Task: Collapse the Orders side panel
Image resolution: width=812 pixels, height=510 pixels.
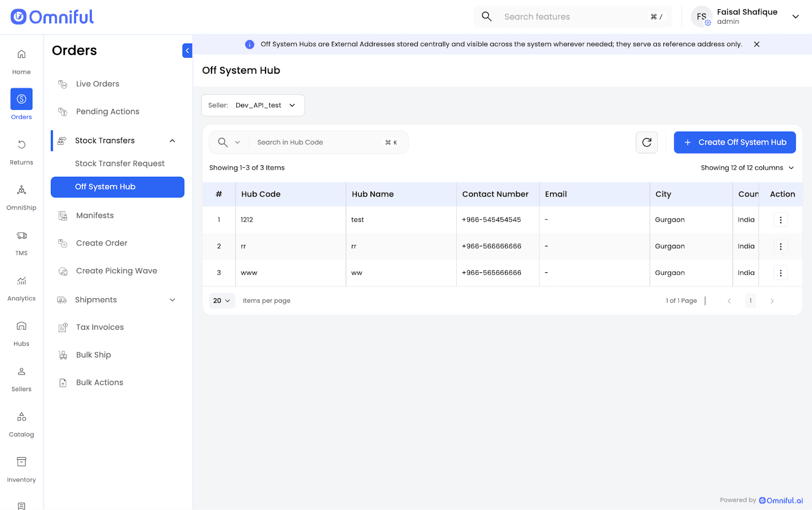Action: click(187, 50)
